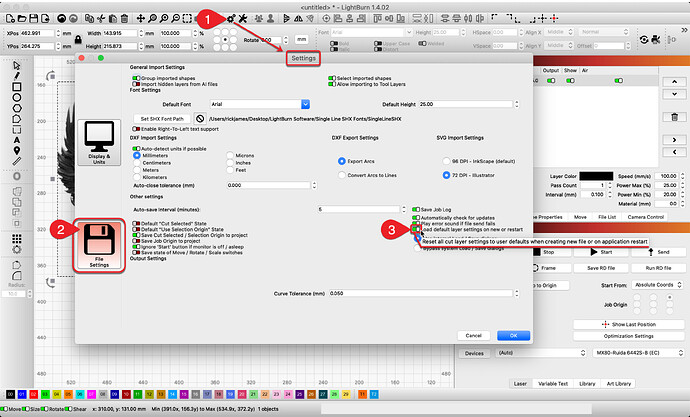This screenshot has height=417, width=690.
Task: Click the Grid Array tool icon
Action: (17, 239)
